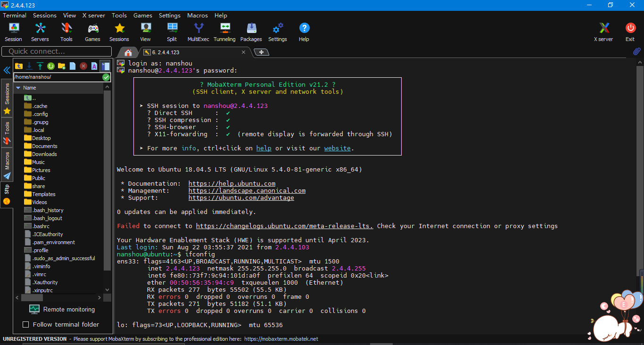Select the Videos folder

[x=35, y=202]
